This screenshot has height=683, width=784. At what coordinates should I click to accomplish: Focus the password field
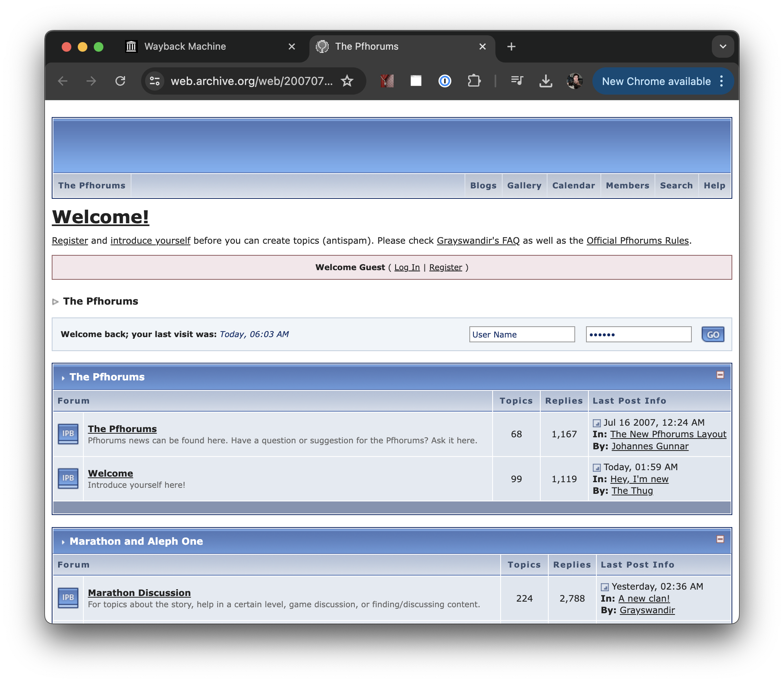pyautogui.click(x=639, y=335)
